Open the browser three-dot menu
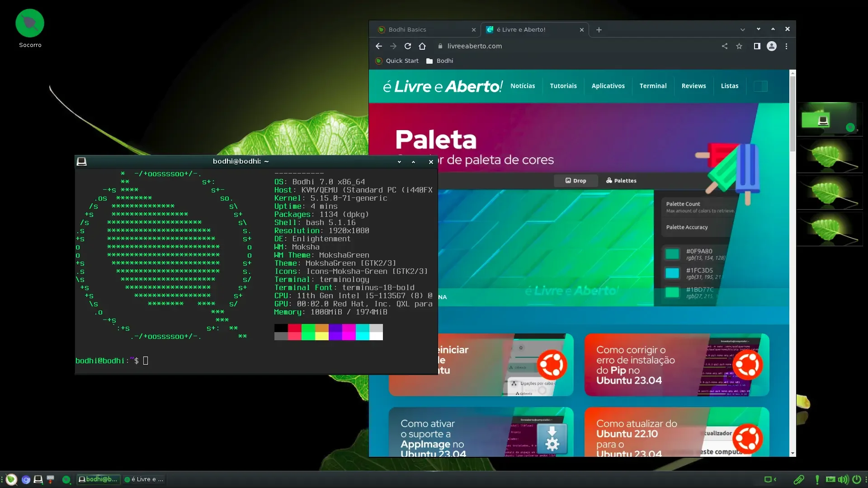This screenshot has width=868, height=488. [x=786, y=46]
